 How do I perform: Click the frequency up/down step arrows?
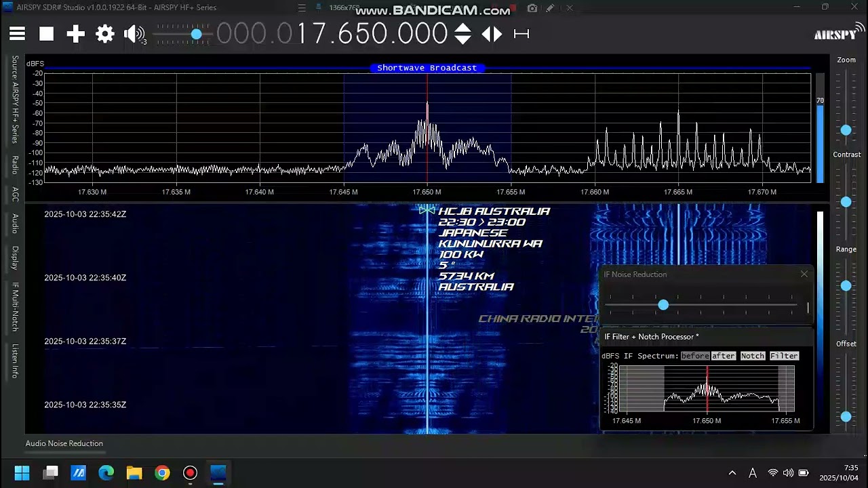(462, 34)
